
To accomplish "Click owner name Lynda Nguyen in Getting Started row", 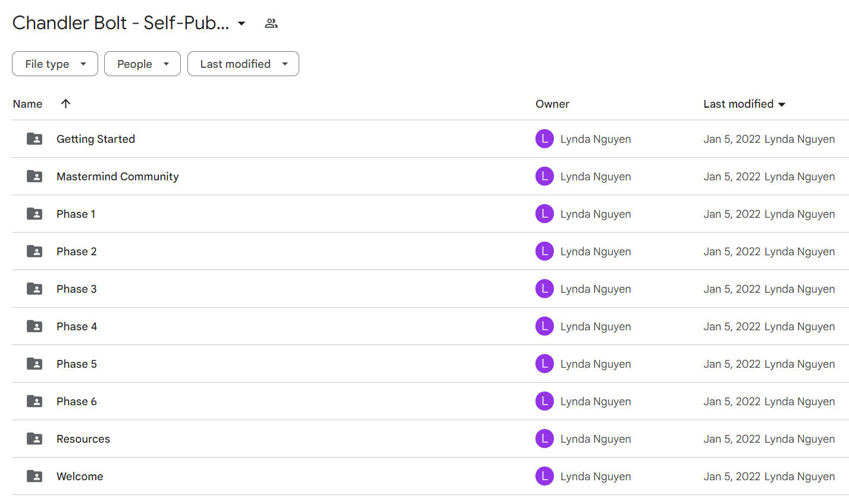I will tap(596, 139).
